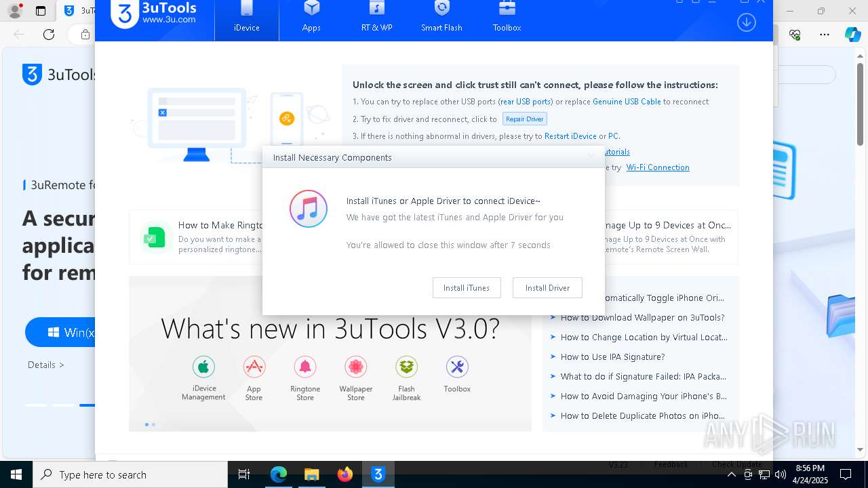Open the Genuine USB Cable link

click(627, 102)
